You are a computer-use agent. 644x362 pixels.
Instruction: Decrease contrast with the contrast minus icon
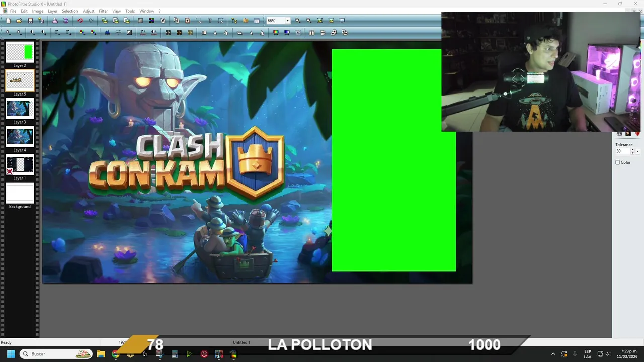[32, 32]
